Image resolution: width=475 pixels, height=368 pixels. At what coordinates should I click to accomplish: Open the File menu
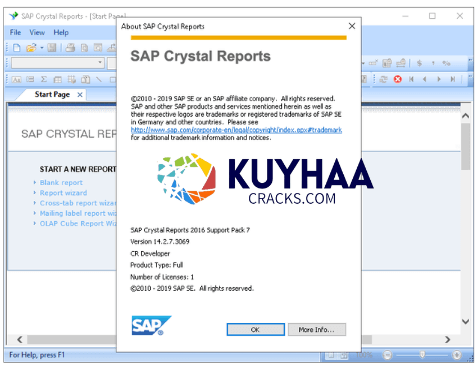pyautogui.click(x=15, y=32)
